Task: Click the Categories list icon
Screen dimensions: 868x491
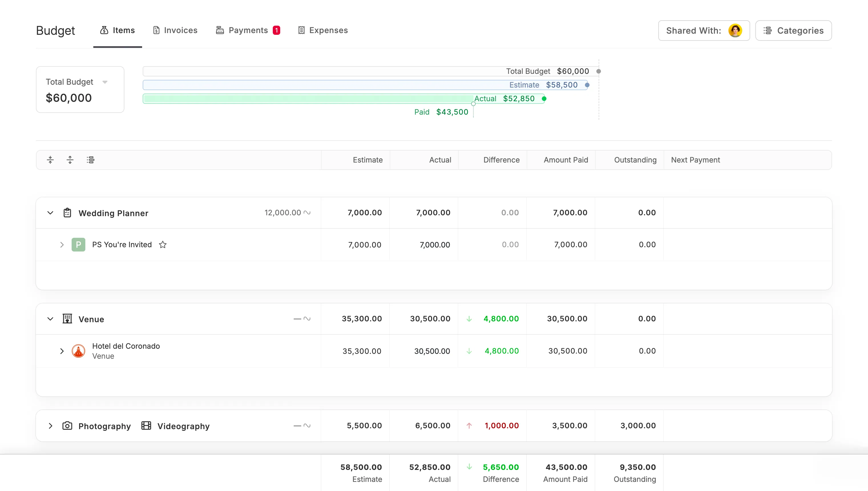Action: point(768,31)
